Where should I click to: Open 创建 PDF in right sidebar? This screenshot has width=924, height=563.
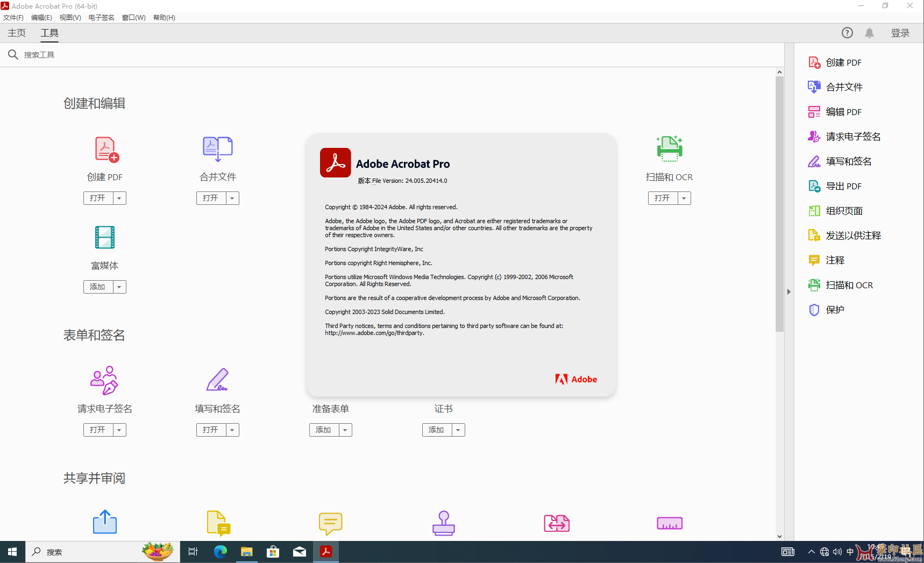(x=835, y=62)
